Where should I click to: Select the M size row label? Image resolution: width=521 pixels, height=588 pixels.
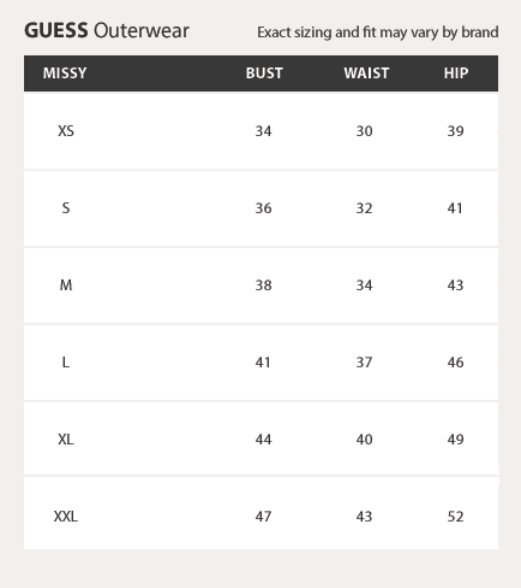pyautogui.click(x=66, y=285)
